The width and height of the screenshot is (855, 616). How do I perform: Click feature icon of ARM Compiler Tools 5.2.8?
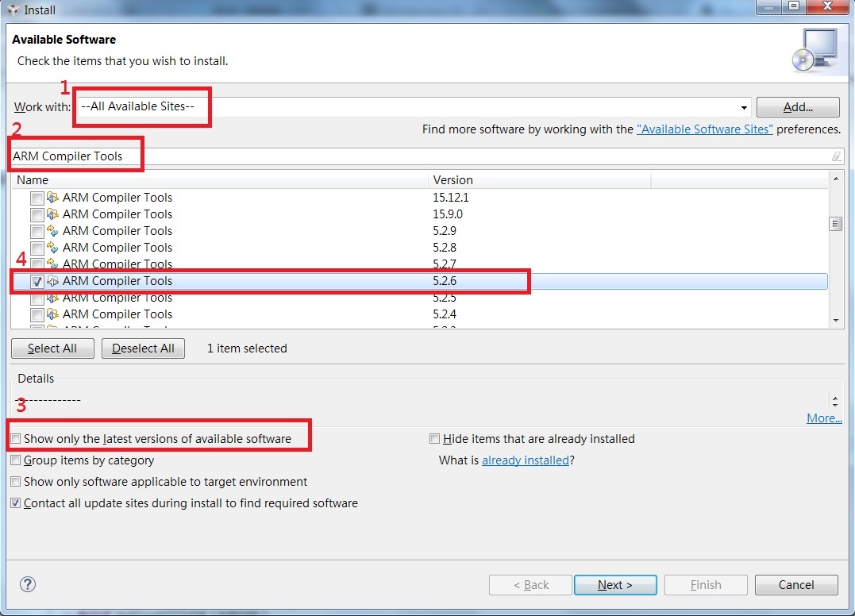click(x=52, y=248)
